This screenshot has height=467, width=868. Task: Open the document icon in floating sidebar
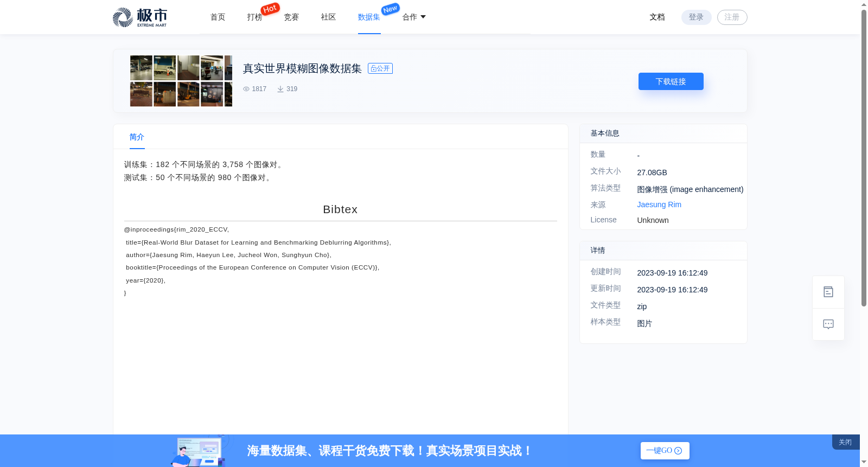828,292
